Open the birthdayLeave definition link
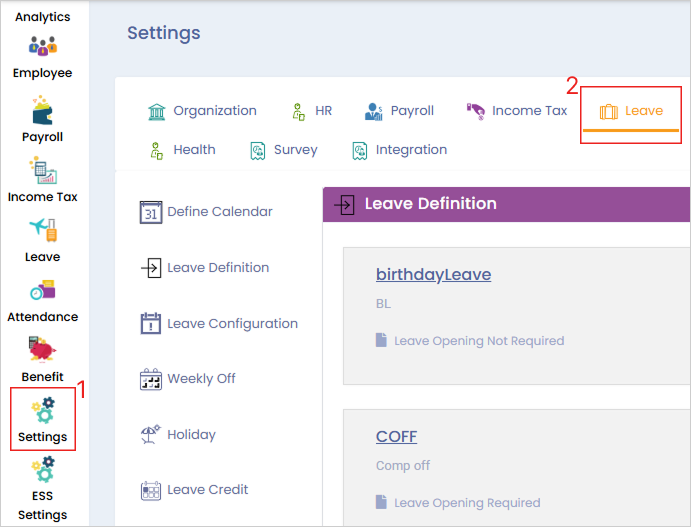Image resolution: width=691 pixels, height=527 pixels. click(433, 274)
